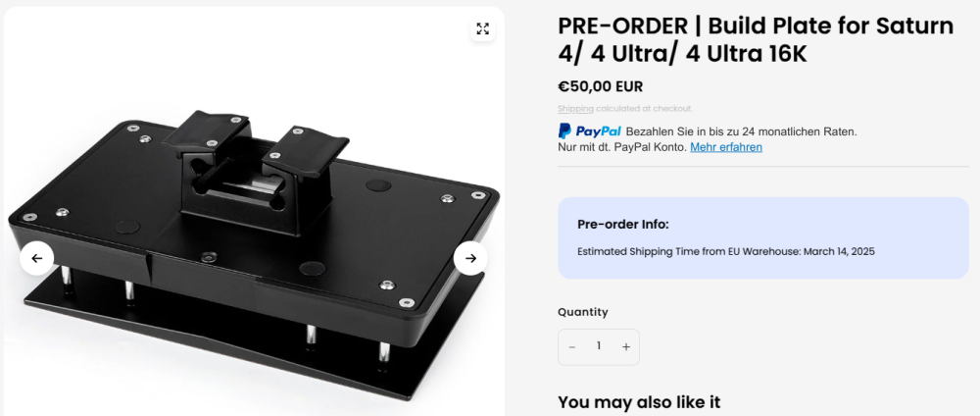The image size is (980, 416).
Task: Click the Quantity label
Action: point(583,312)
